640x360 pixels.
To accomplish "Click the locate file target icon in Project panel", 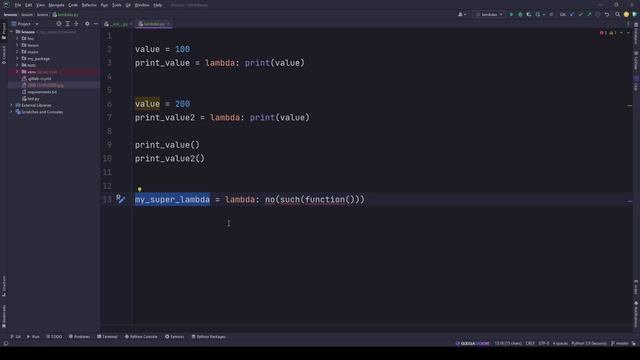I will tap(59, 24).
